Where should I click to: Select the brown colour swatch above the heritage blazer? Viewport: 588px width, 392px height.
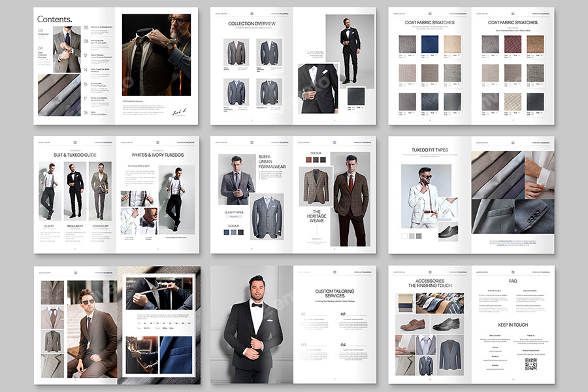308,159
